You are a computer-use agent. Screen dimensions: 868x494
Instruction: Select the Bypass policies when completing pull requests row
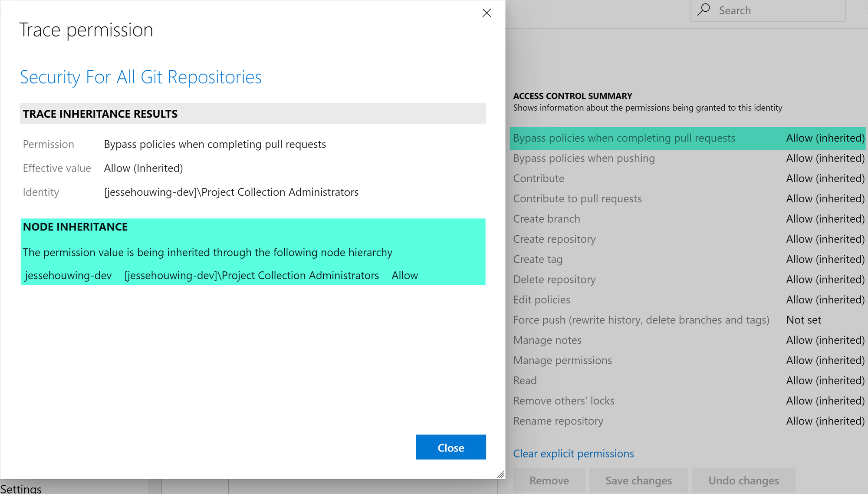tap(624, 138)
